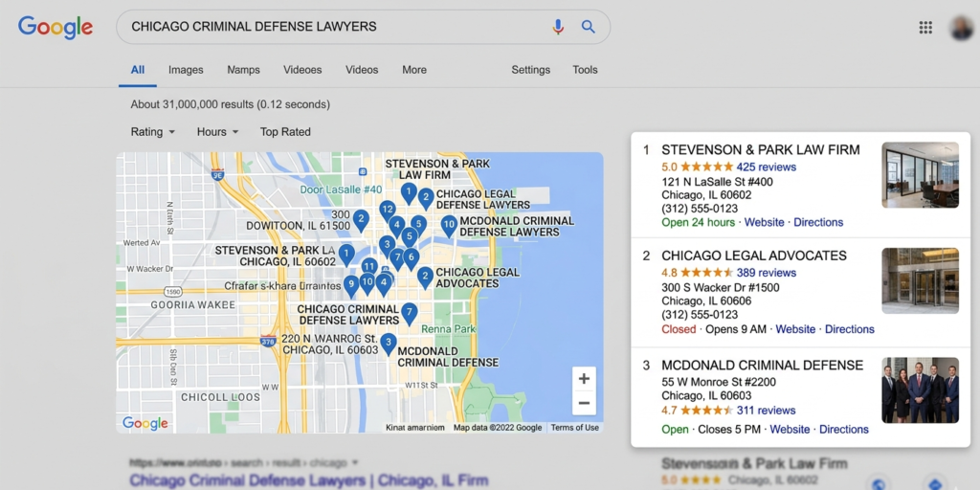Image resolution: width=980 pixels, height=490 pixels.
Task: Open the team photo of McDonald Criminal Defense
Action: click(x=920, y=390)
